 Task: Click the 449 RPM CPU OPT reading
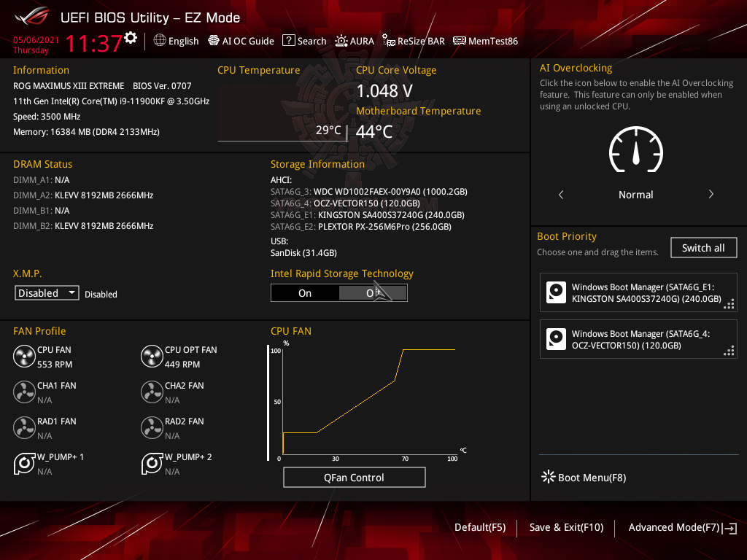click(182, 365)
